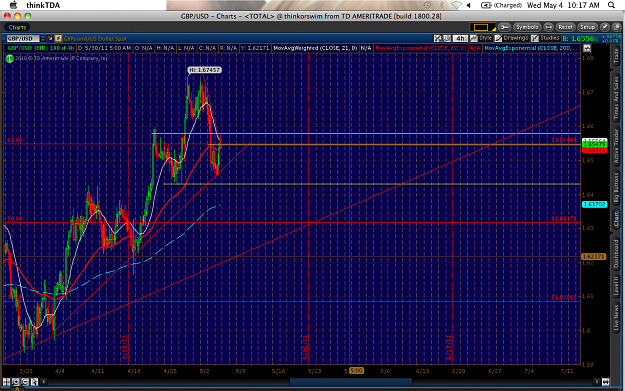The image size is (625, 391).
Task: Click the green info icon on the chart
Action: (x=10, y=59)
